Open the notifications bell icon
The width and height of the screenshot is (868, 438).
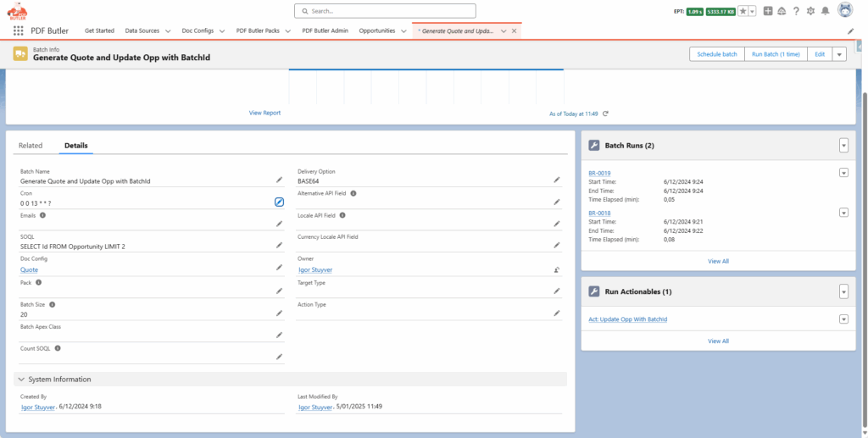825,11
